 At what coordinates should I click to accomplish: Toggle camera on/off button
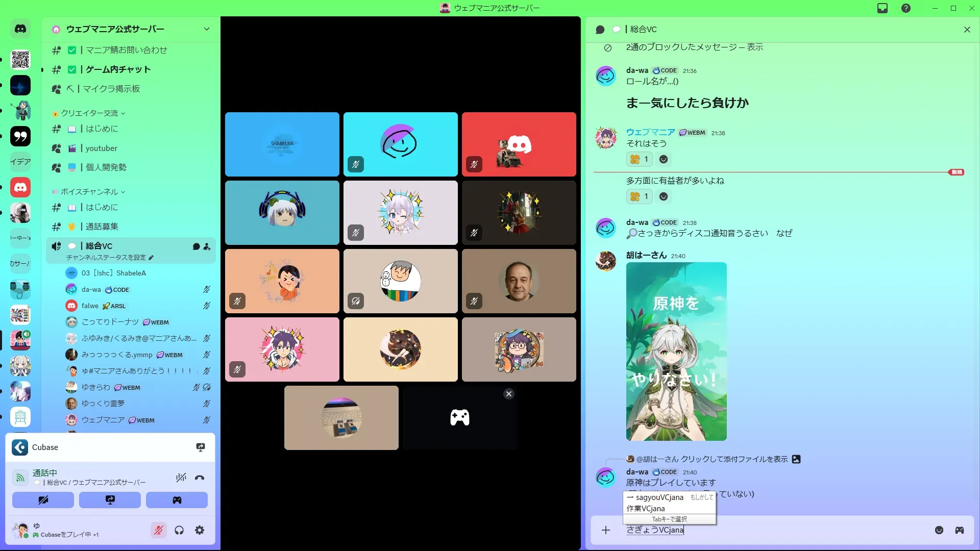(43, 500)
